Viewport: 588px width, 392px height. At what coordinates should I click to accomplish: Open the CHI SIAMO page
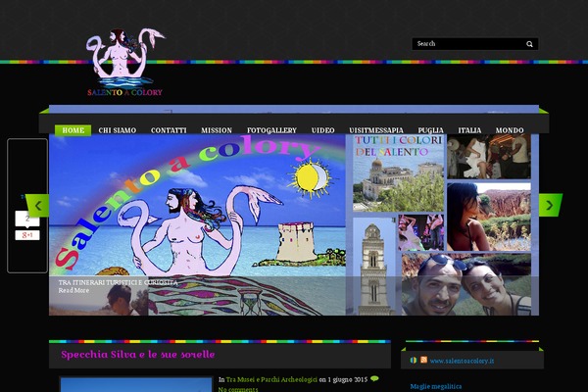point(118,130)
